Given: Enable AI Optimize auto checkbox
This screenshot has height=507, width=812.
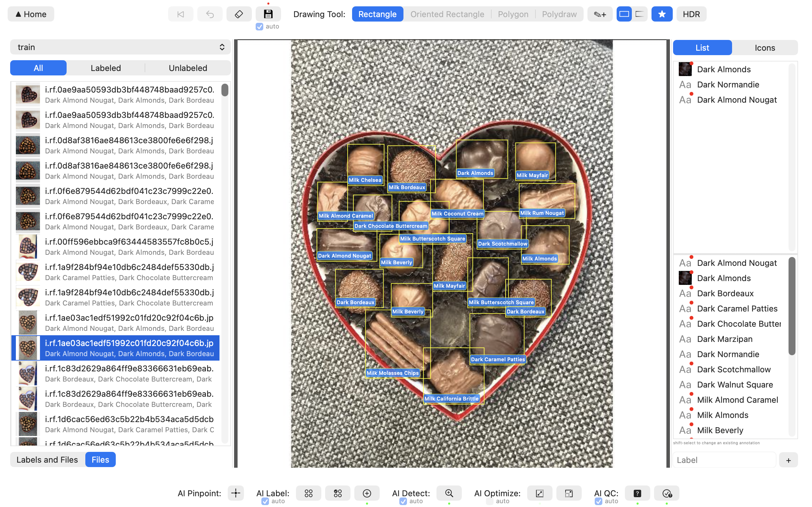Looking at the screenshot, I should [489, 501].
